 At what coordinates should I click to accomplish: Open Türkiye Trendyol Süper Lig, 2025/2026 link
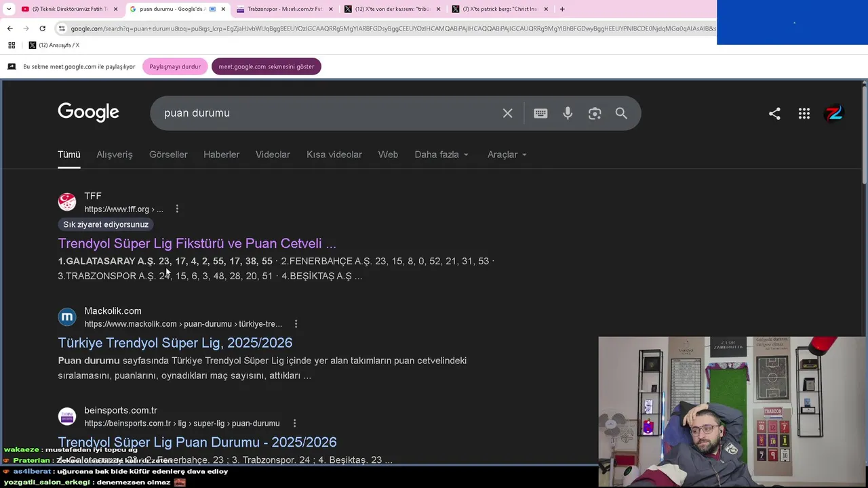[175, 343]
